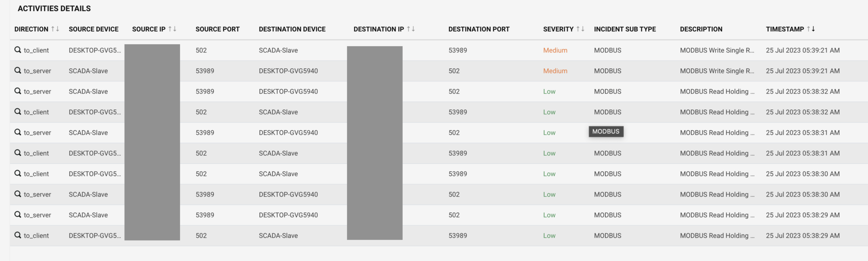Click magnifier icon on first to_client row
The width and height of the screenshot is (868, 261).
18,50
